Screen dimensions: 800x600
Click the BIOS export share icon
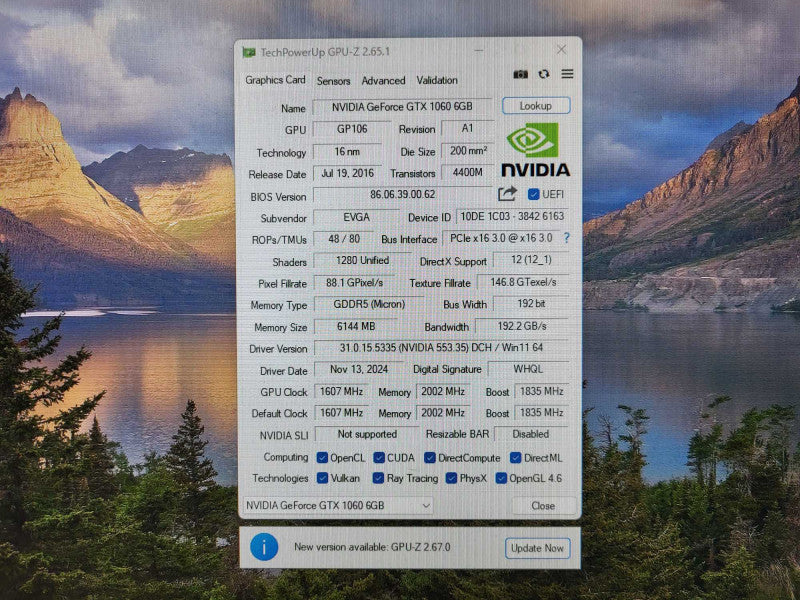point(507,194)
